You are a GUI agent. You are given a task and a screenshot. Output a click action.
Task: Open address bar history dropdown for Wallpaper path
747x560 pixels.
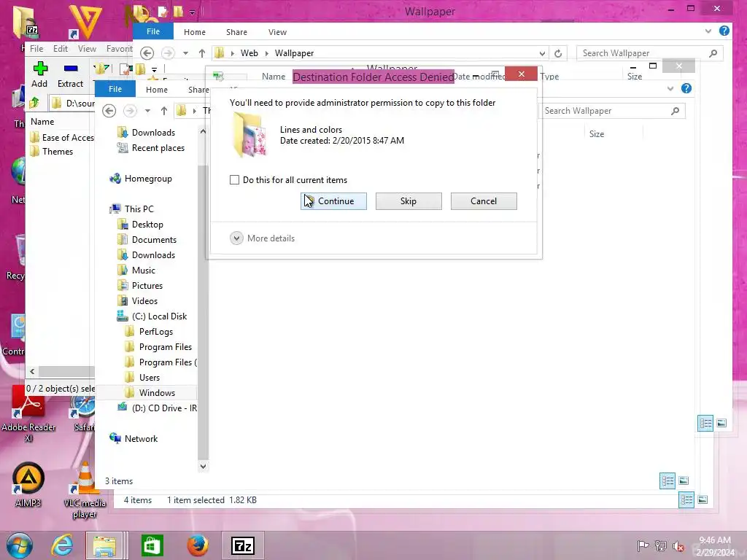coord(542,53)
